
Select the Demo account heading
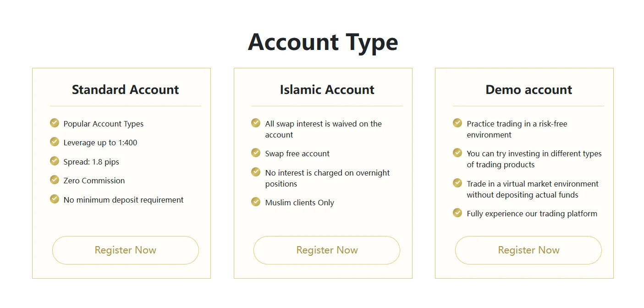(528, 89)
